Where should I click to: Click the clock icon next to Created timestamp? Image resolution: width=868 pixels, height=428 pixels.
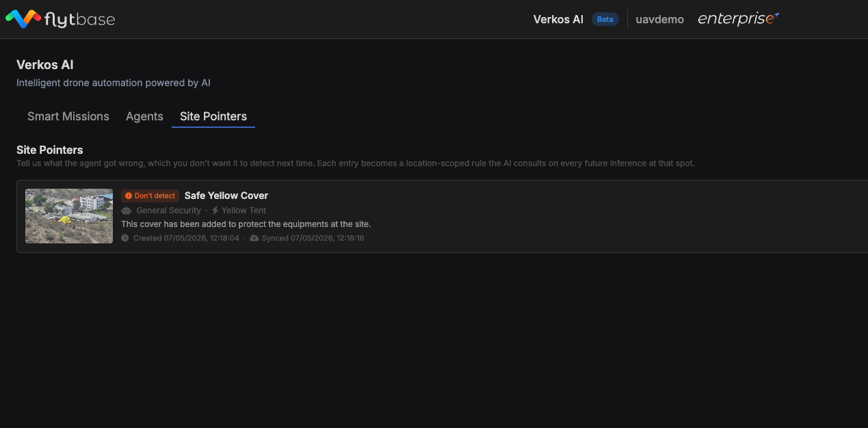click(124, 238)
